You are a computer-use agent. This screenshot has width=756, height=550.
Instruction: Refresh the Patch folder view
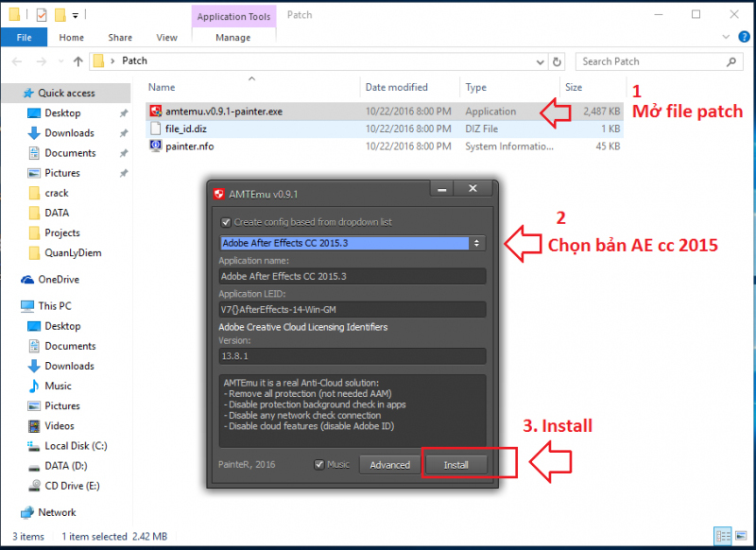tap(557, 61)
